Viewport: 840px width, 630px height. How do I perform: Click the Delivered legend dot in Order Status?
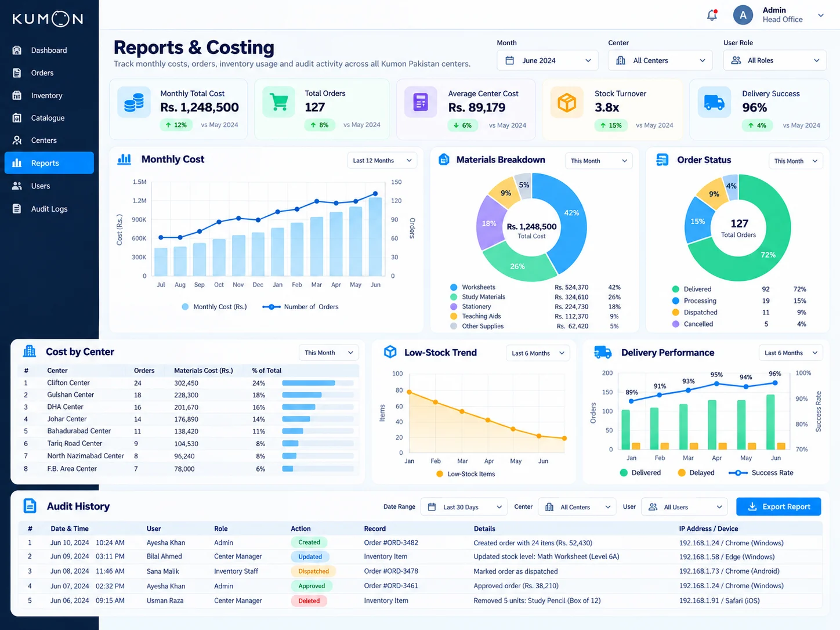point(676,289)
